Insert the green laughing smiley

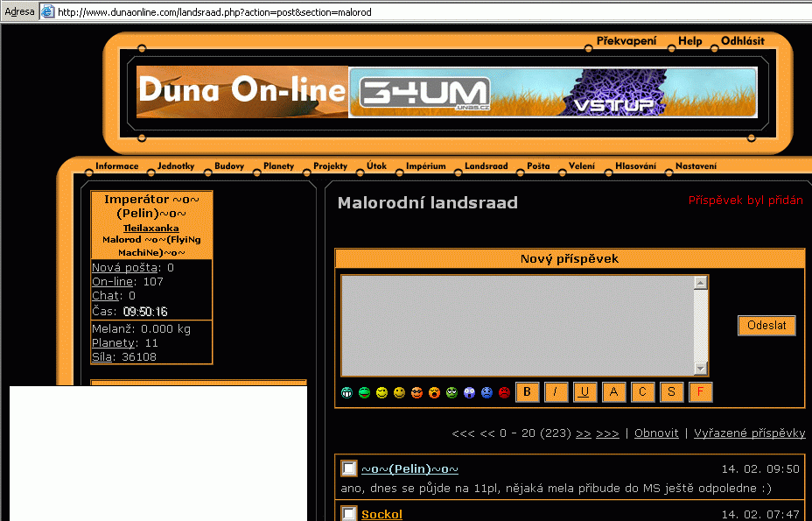pyautogui.click(x=365, y=393)
